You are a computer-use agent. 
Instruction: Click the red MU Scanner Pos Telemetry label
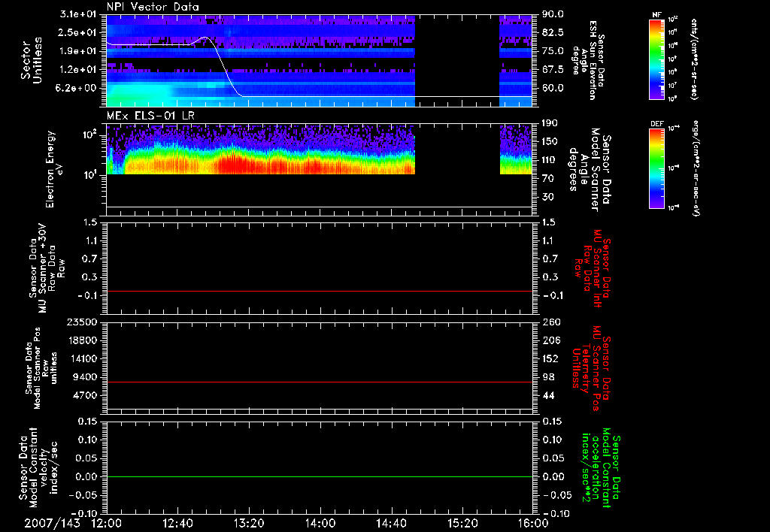coord(592,368)
